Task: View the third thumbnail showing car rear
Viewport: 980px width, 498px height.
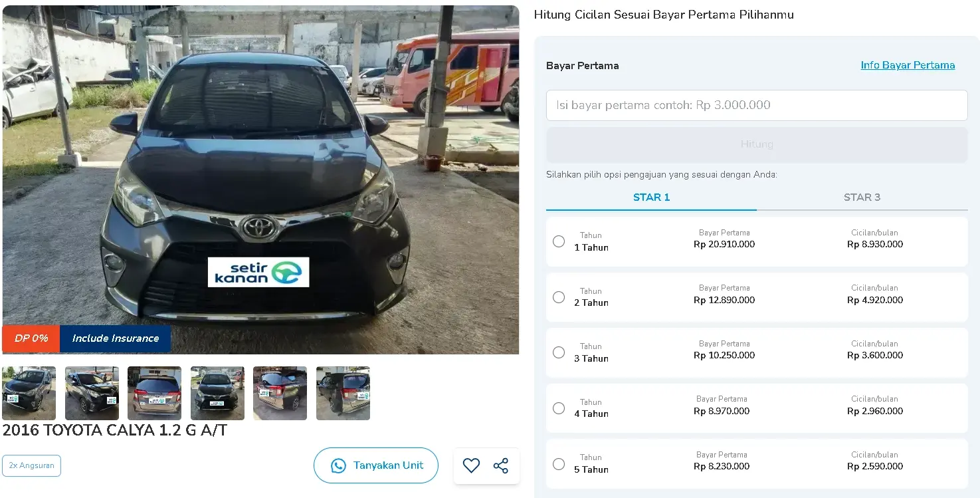Action: tap(155, 393)
